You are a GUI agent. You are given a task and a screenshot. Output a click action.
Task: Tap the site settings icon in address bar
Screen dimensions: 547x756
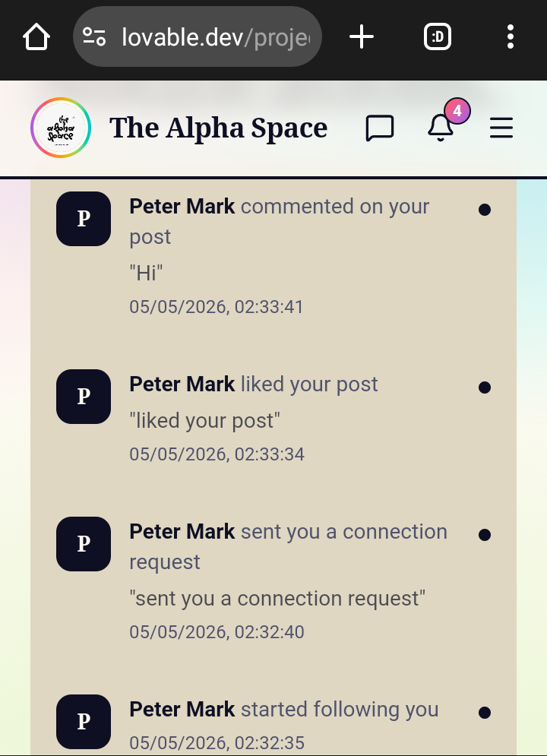(94, 37)
